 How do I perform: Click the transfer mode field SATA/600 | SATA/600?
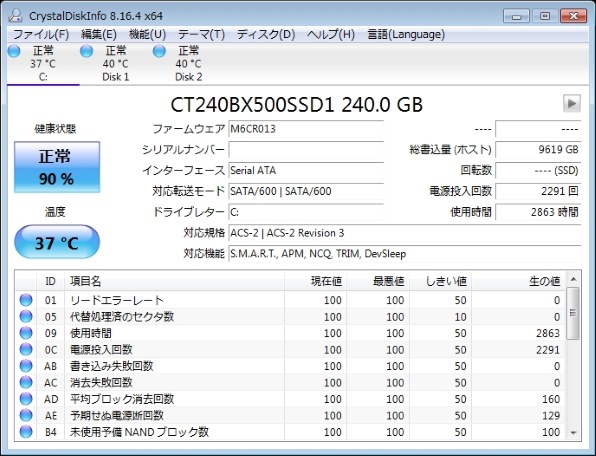[306, 191]
